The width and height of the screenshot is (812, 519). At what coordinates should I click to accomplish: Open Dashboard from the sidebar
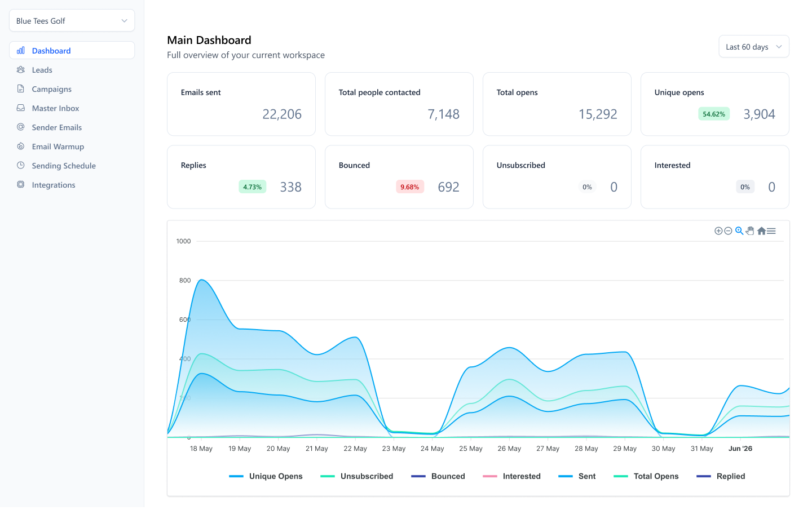72,51
